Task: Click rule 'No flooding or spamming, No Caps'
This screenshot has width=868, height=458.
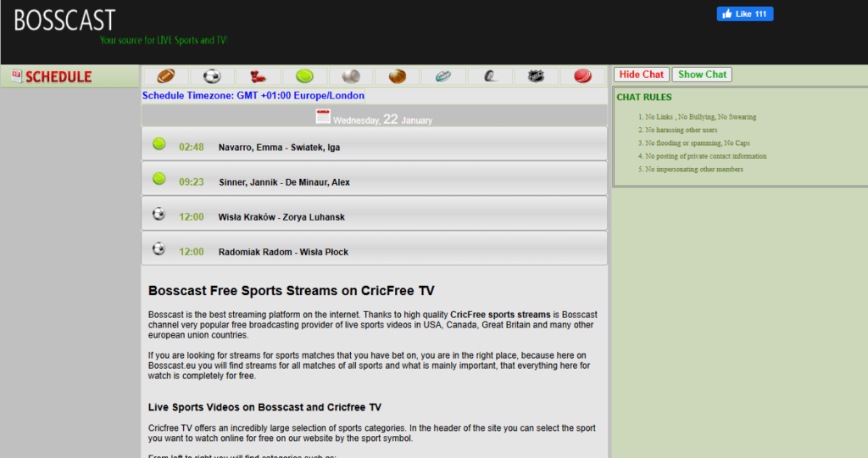Action: [698, 142]
